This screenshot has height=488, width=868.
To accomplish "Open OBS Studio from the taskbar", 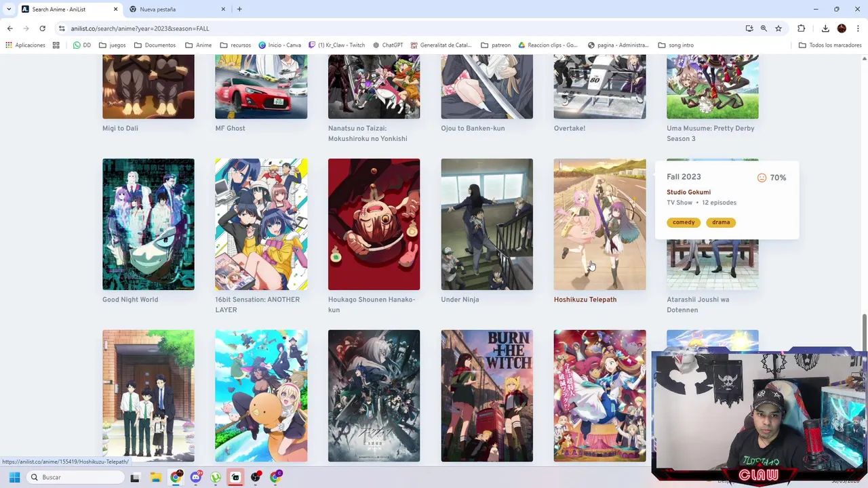I will coord(256,478).
